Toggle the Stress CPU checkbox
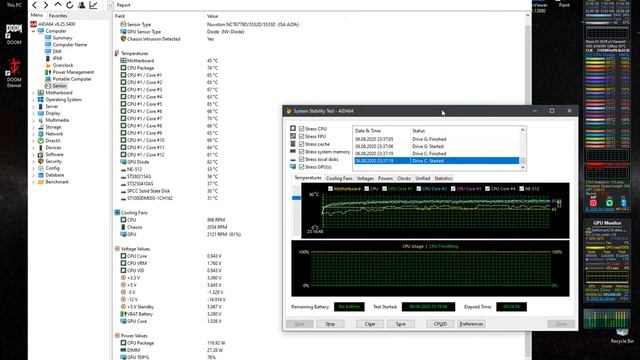The height and width of the screenshot is (360, 640). 302,129
